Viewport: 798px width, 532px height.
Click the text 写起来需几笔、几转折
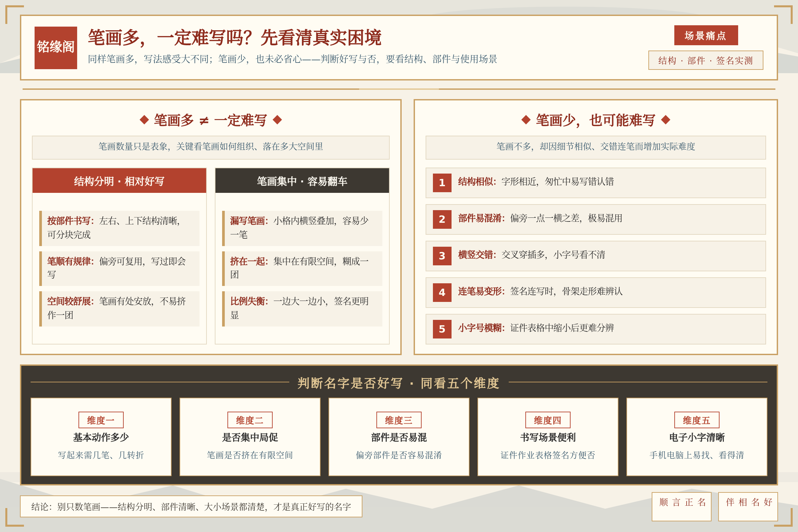tap(101, 455)
